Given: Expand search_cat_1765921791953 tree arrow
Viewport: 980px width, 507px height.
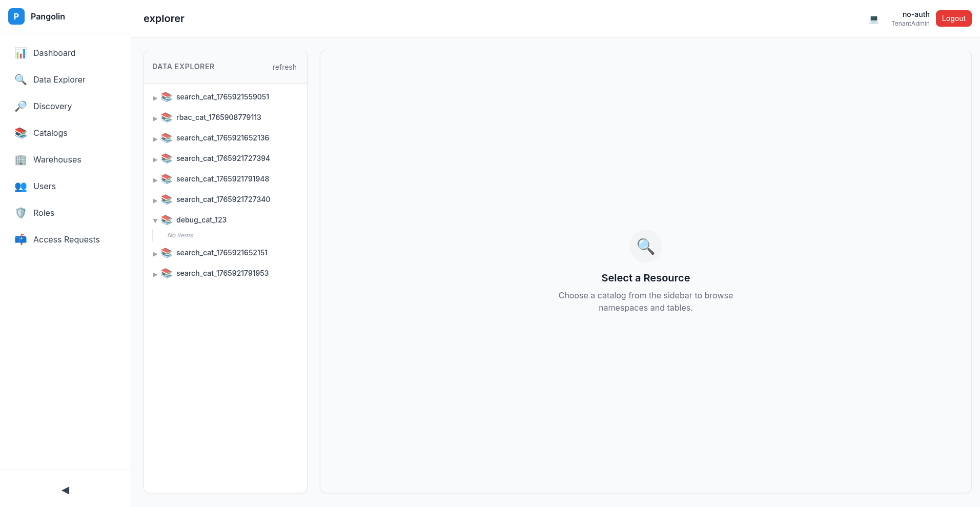Looking at the screenshot, I should (x=155, y=274).
